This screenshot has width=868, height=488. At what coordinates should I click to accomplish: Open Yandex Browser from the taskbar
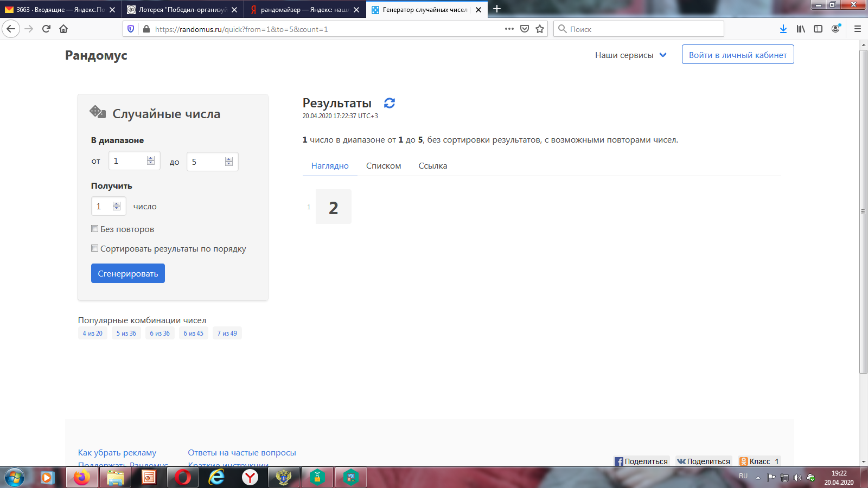[250, 478]
